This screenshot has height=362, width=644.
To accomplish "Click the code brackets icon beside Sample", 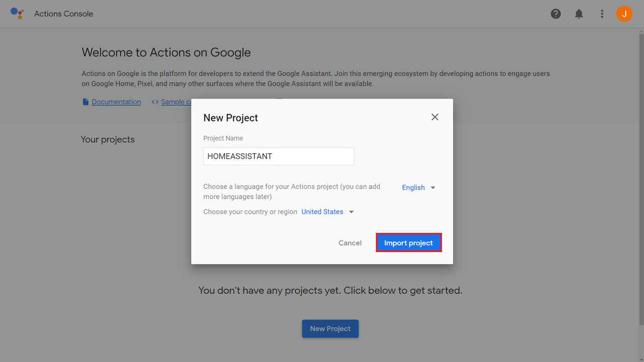I will click(155, 102).
